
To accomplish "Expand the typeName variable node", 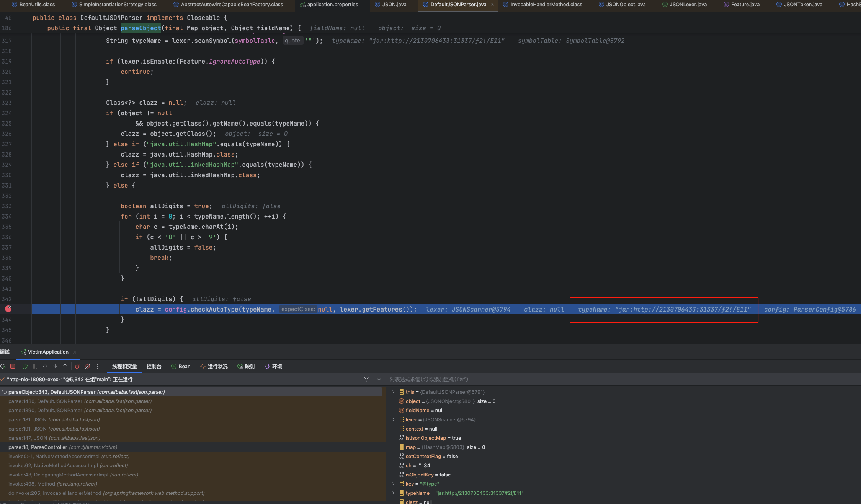I will (393, 493).
